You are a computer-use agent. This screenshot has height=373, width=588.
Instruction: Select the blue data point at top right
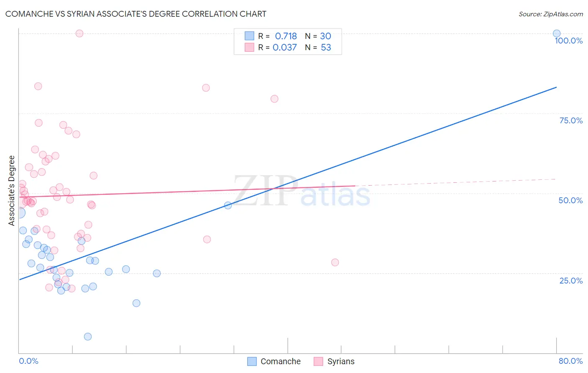click(557, 33)
